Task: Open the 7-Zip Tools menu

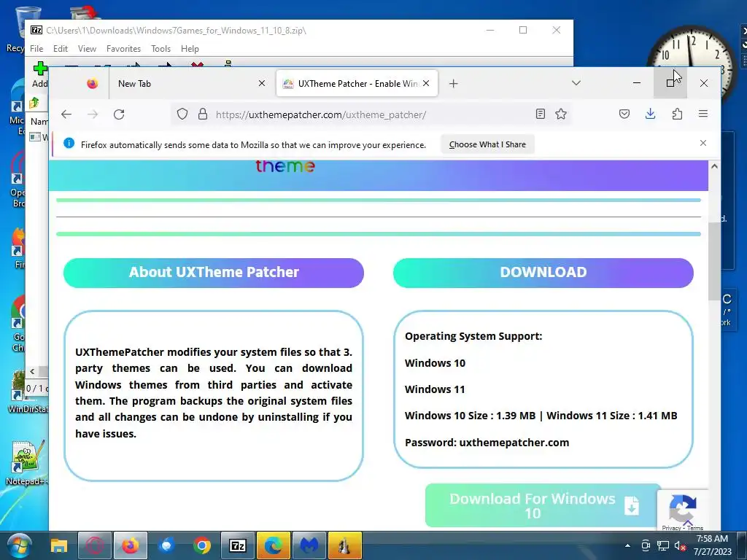Action: [160, 49]
